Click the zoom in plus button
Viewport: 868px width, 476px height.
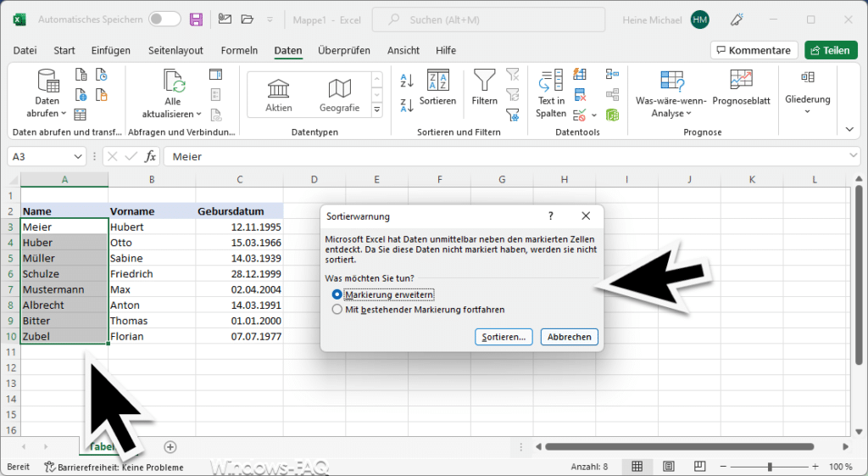pyautogui.click(x=815, y=467)
